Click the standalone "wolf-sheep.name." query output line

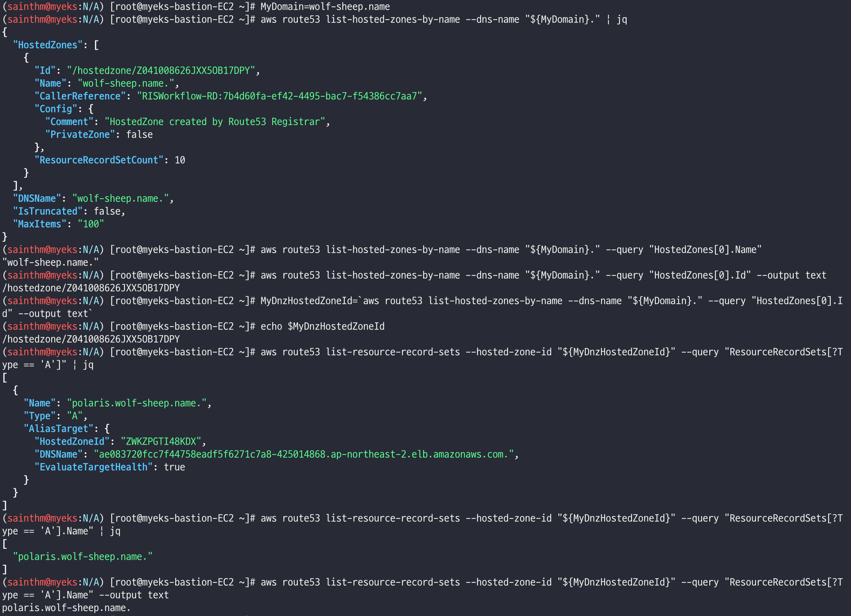[50, 263]
